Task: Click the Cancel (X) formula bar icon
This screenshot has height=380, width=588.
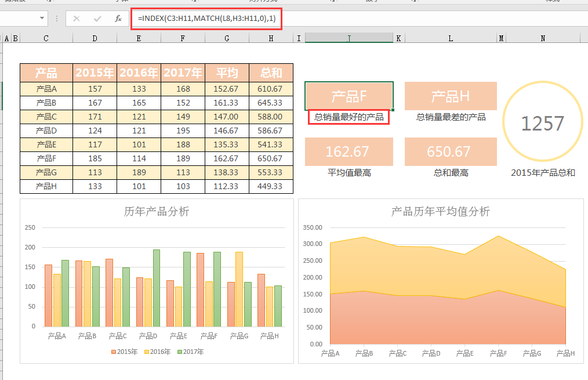Action: pyautogui.click(x=77, y=19)
